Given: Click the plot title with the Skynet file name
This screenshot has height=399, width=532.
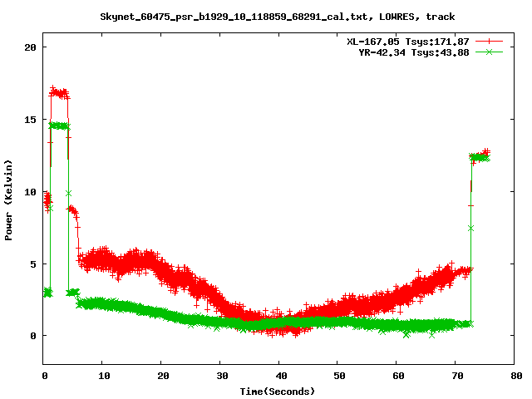Looking at the screenshot, I should (277, 17).
